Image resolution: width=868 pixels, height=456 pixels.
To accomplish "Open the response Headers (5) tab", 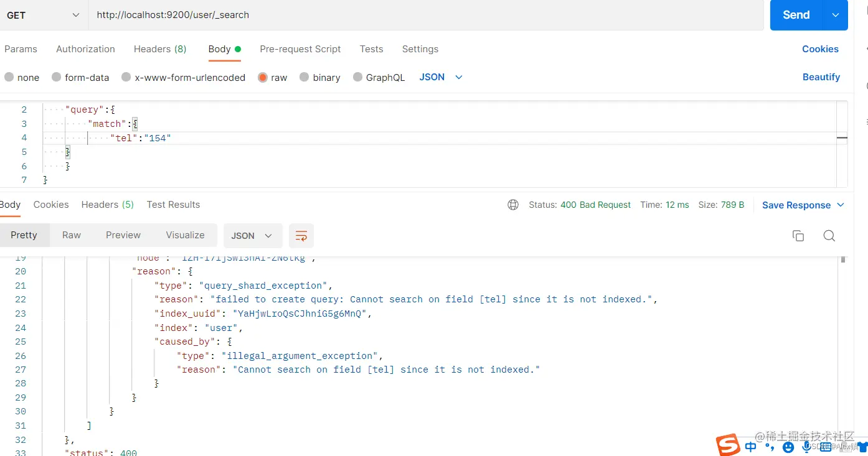I will (107, 205).
